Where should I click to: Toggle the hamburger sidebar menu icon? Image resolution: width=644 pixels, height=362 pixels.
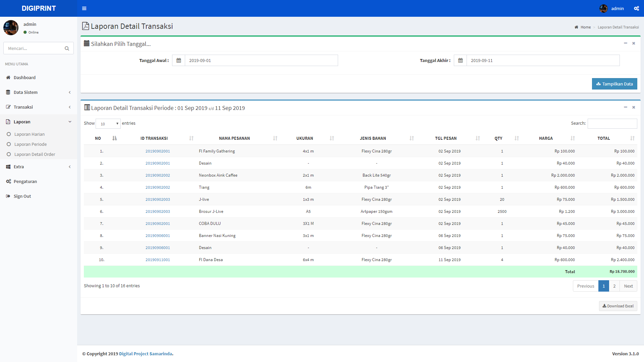(x=84, y=8)
